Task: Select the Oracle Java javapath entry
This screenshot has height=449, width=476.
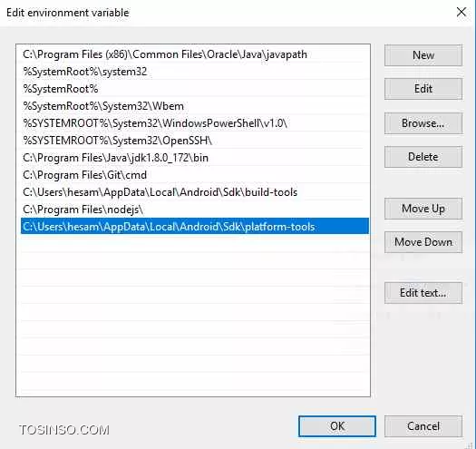Action: (x=195, y=54)
